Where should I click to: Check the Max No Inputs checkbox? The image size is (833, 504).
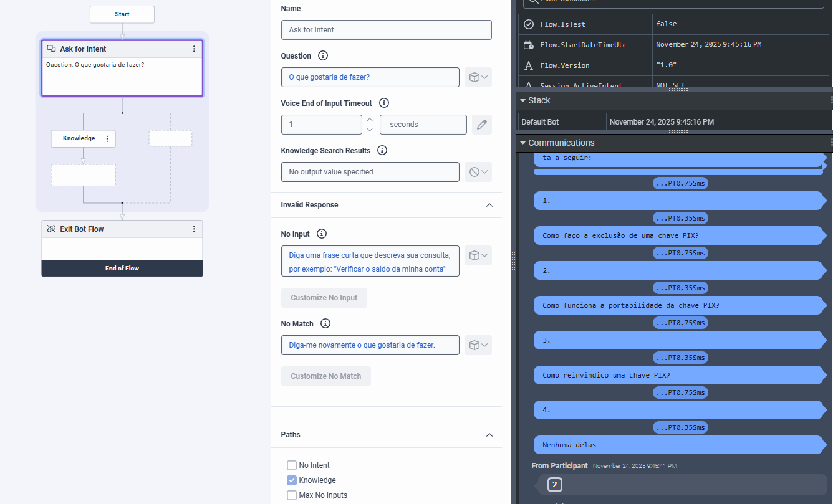click(292, 495)
